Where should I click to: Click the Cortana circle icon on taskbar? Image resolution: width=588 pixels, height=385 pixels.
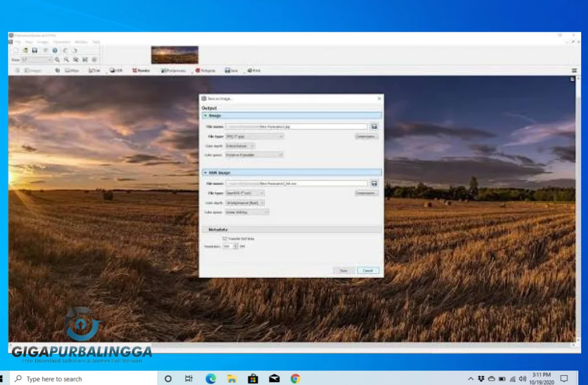coord(168,379)
